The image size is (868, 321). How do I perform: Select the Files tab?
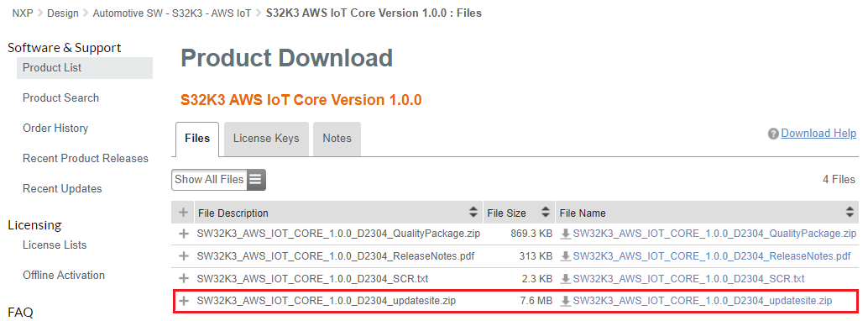tap(197, 139)
